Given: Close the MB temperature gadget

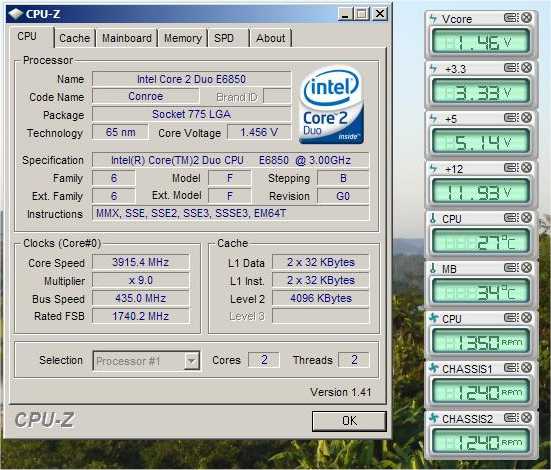Looking at the screenshot, I should [x=526, y=268].
